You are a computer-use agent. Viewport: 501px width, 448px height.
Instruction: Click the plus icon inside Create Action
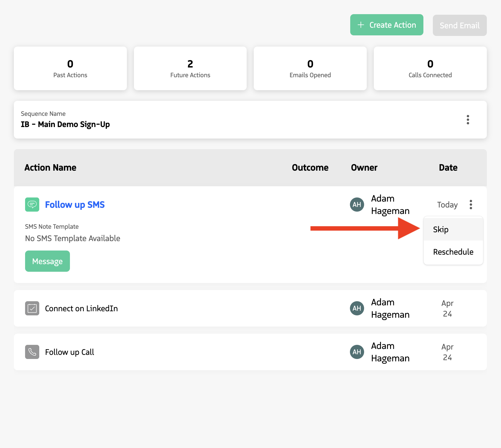coord(361,25)
